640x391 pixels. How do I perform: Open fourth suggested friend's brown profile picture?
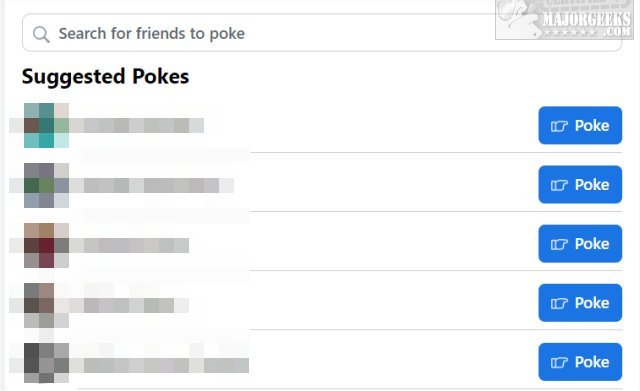click(46, 305)
